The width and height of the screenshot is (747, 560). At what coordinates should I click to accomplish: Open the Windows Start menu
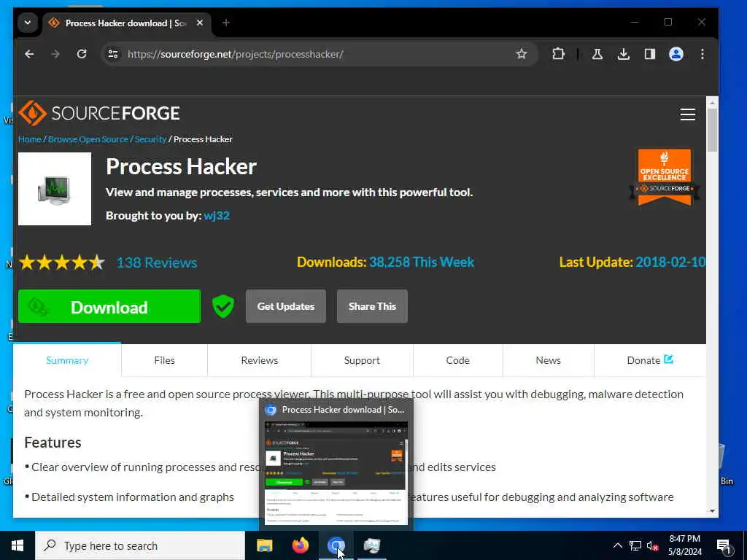tap(18, 545)
